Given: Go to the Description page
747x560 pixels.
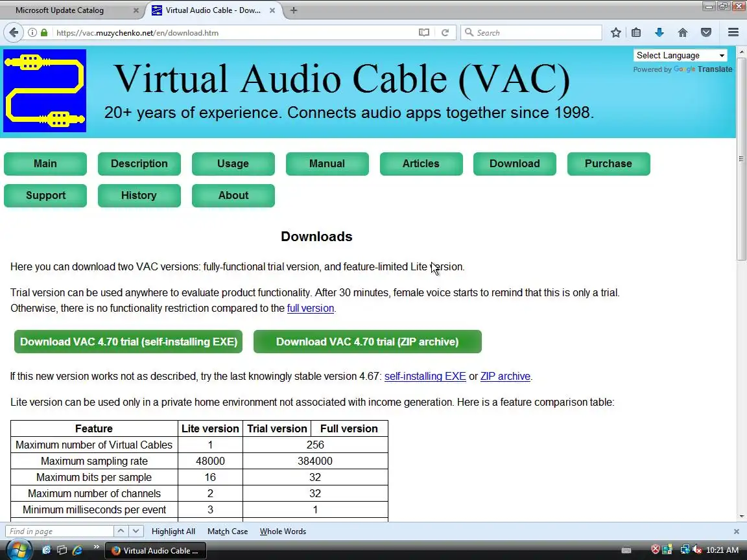Looking at the screenshot, I should tap(139, 164).
